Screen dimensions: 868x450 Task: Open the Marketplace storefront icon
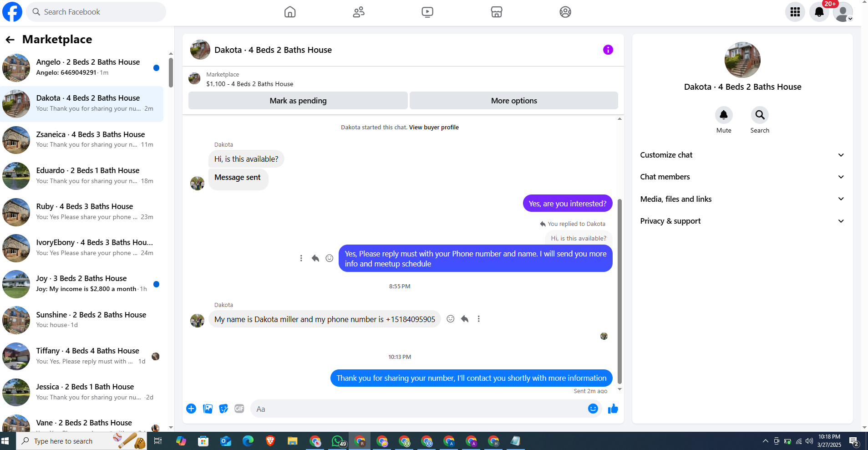(x=497, y=12)
